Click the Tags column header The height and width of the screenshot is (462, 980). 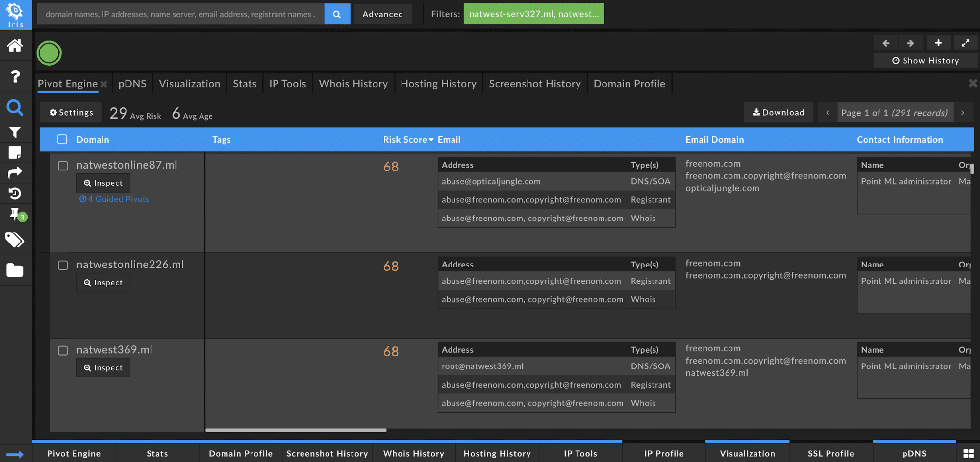222,140
